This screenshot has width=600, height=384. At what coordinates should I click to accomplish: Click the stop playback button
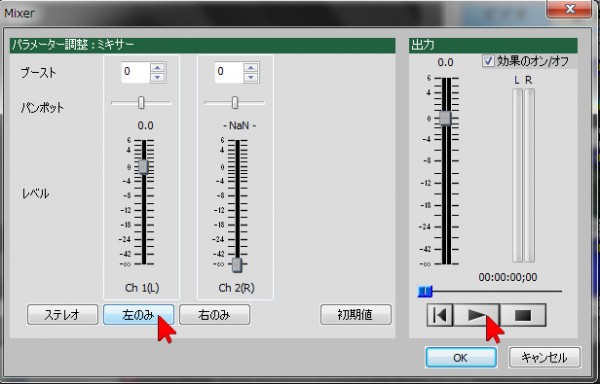[523, 315]
